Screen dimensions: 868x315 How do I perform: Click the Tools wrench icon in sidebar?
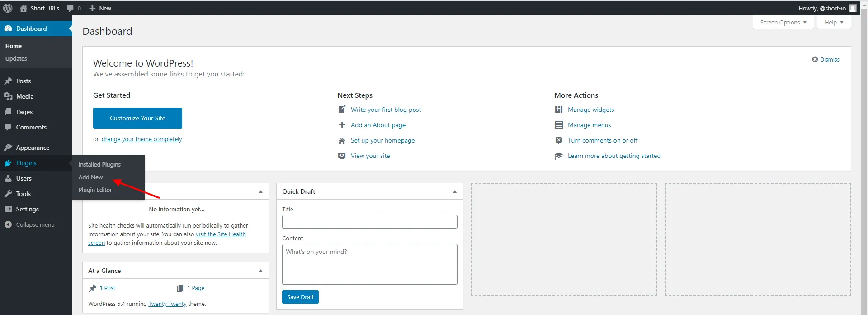(8, 194)
